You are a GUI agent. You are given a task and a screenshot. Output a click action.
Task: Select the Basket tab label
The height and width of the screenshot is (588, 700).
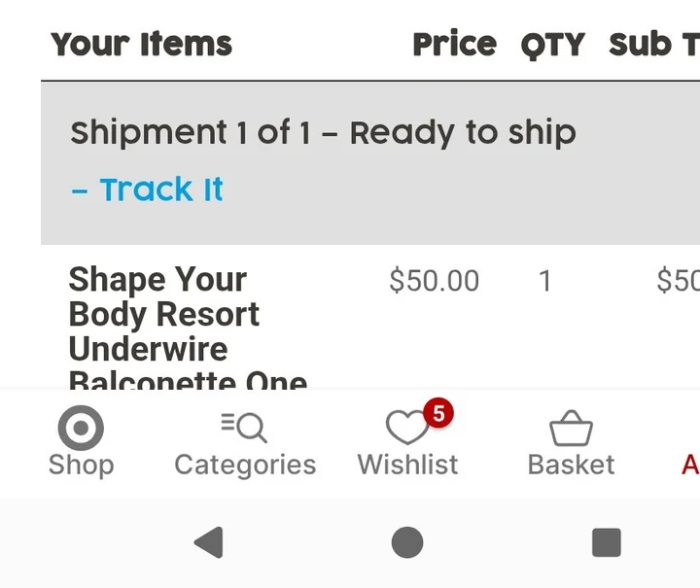571,465
